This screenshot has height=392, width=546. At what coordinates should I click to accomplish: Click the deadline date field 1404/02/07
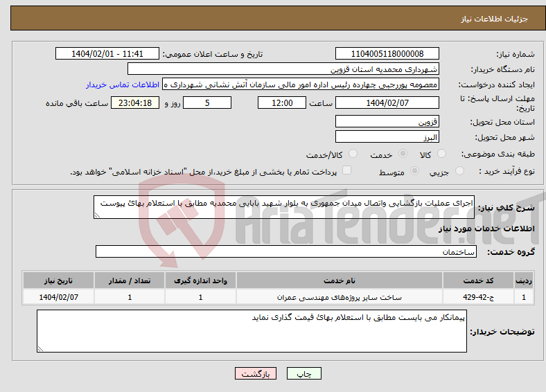387,103
